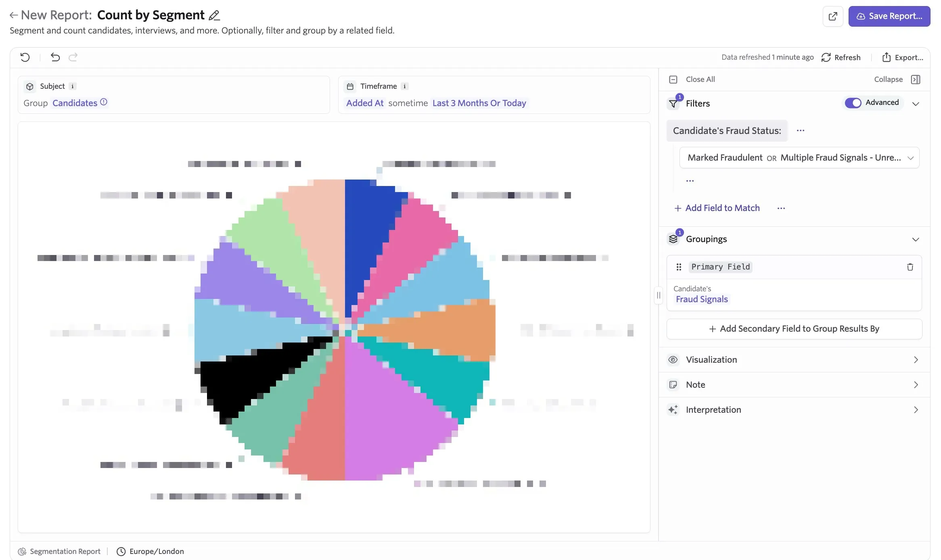
Task: Change the Europe/London timezone
Action: pyautogui.click(x=157, y=552)
